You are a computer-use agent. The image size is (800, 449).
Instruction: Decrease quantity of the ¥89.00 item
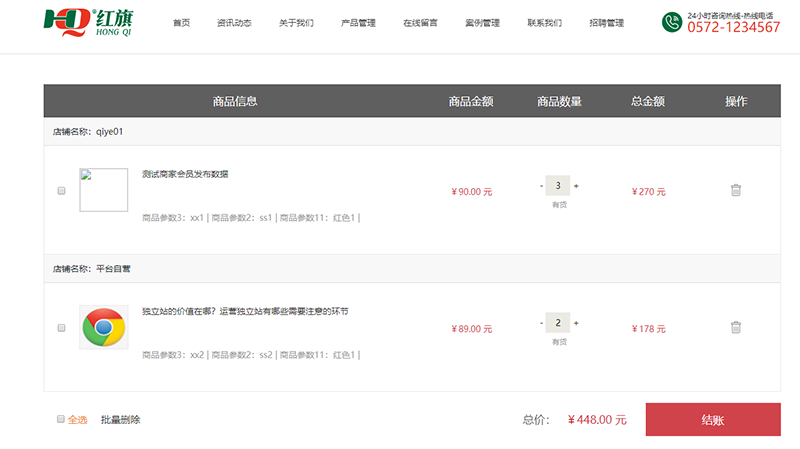[x=542, y=323]
